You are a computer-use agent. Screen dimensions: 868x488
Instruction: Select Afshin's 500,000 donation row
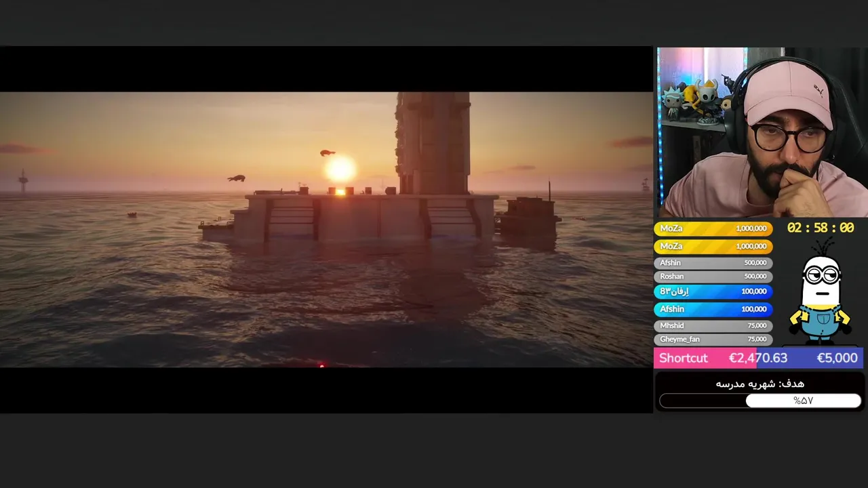pyautogui.click(x=713, y=263)
